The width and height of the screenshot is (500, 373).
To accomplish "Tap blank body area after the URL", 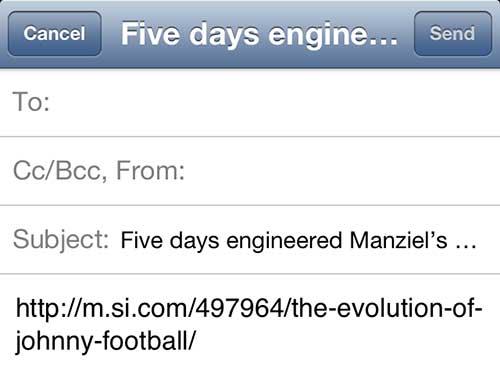I will [x=347, y=343].
